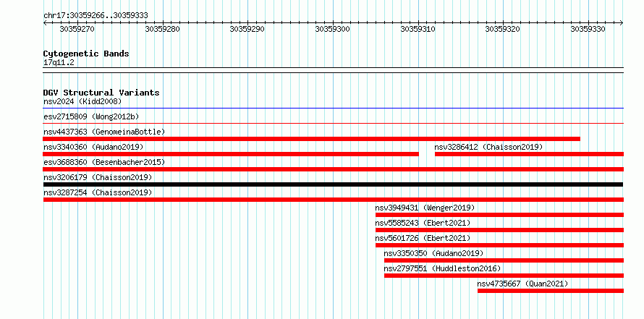The image size is (644, 319).
Task: Click the red bar under nsv3287254
Action: [x=333, y=200]
